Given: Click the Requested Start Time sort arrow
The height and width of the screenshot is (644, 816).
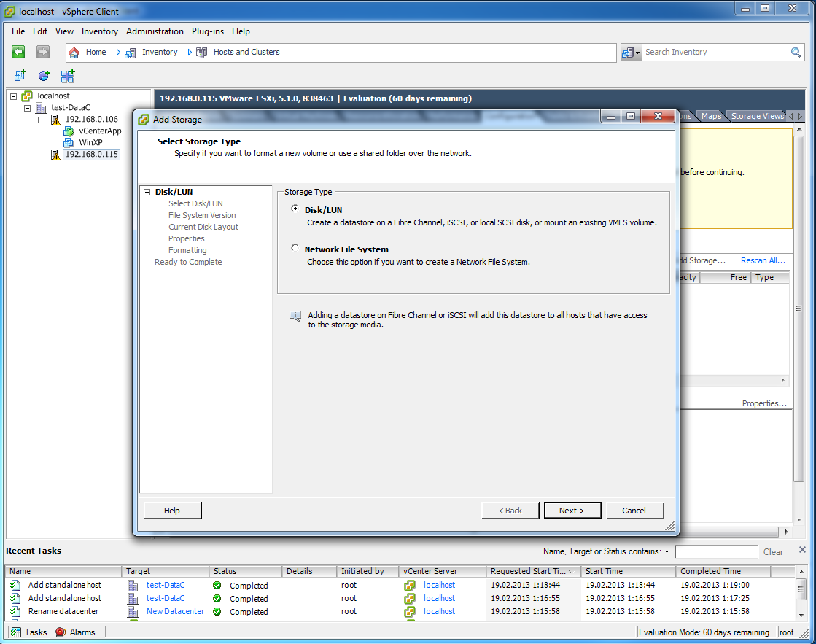Looking at the screenshot, I should [572, 571].
